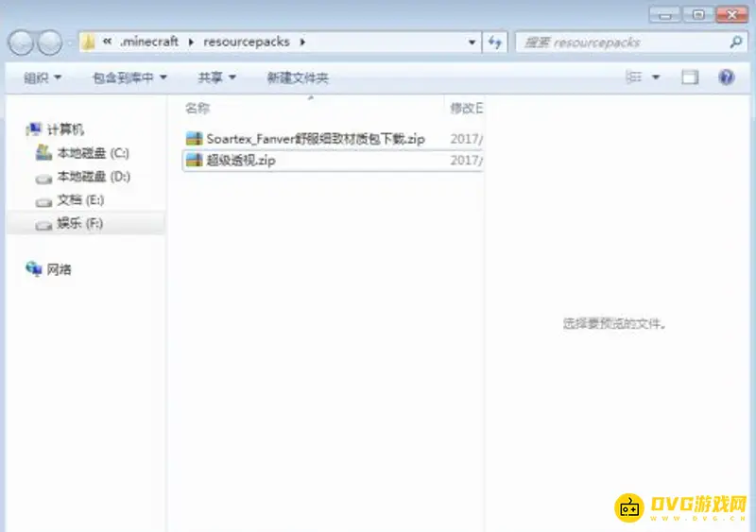Click the 新建文件夹 button
This screenshot has height=532, width=756.
(x=298, y=77)
